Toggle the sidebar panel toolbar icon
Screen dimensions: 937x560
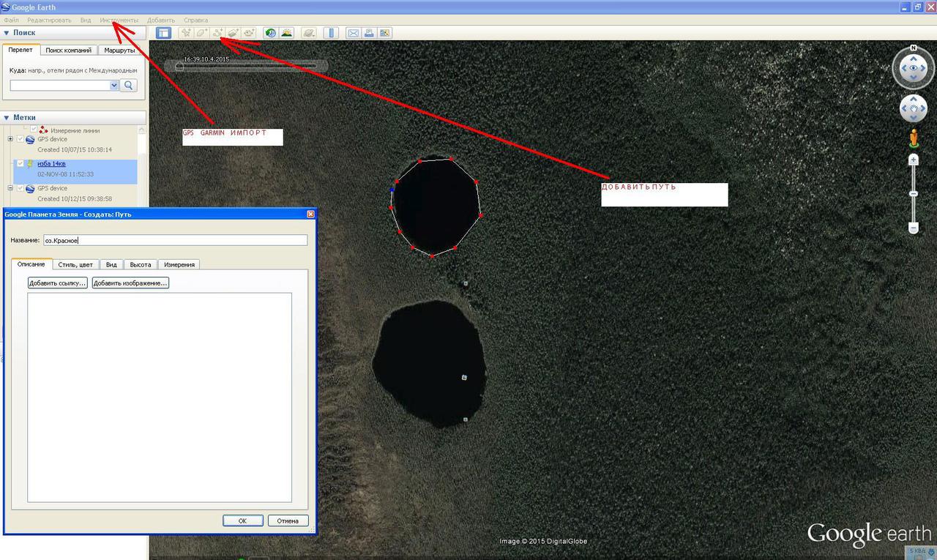(163, 33)
